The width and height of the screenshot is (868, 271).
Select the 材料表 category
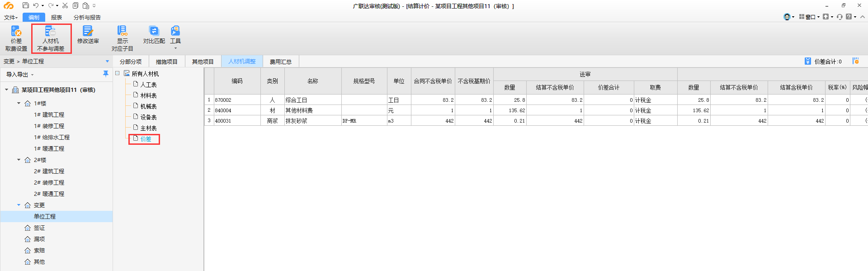(148, 95)
